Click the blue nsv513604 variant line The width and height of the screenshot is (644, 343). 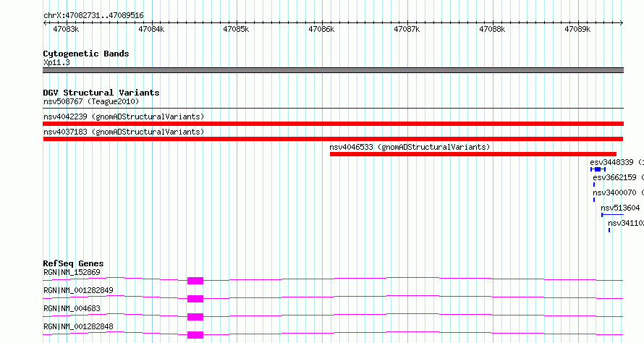pyautogui.click(x=612, y=215)
